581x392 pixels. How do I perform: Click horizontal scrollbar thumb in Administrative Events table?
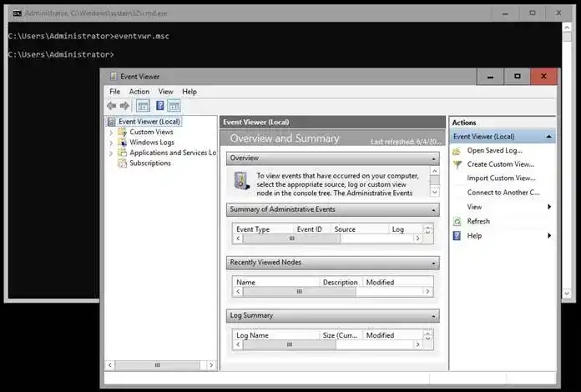click(291, 239)
